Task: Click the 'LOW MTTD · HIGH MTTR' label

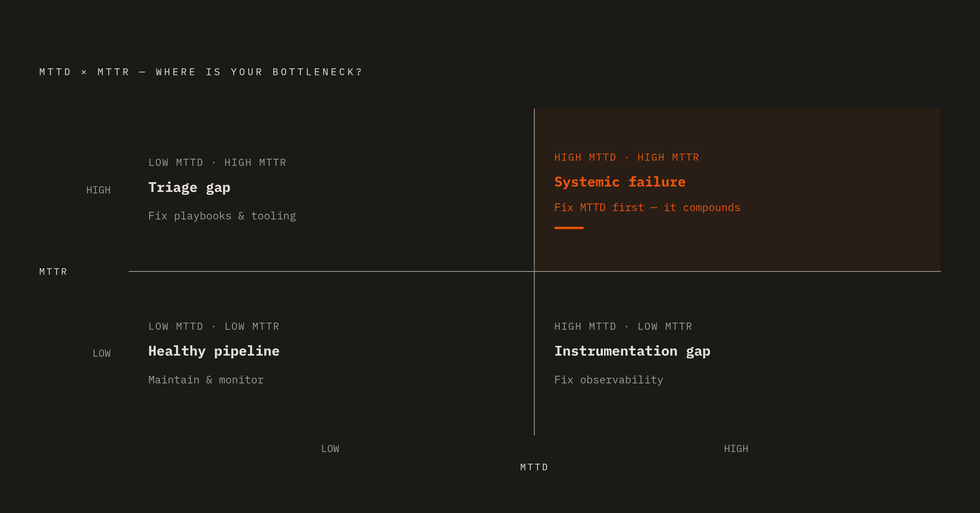Action: 217,163
